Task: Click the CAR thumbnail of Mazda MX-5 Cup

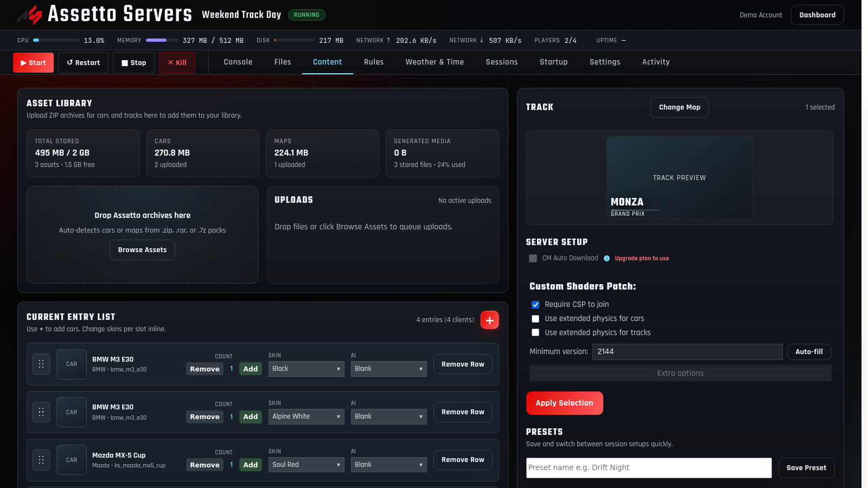Action: pyautogui.click(x=72, y=460)
